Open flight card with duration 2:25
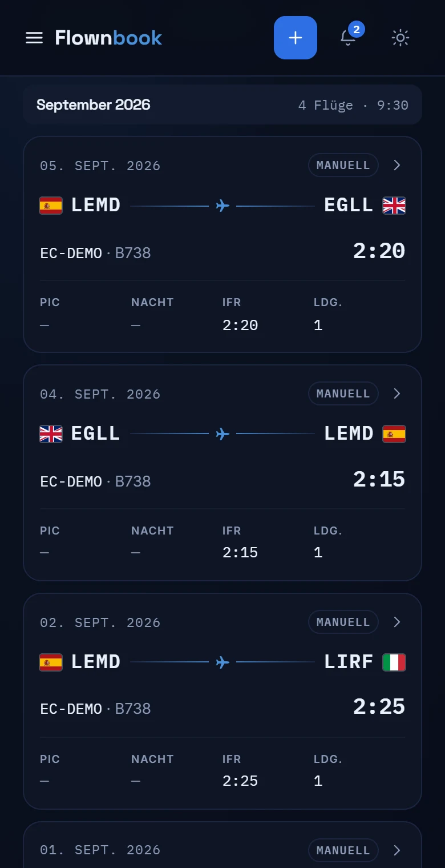The height and width of the screenshot is (868, 445). [222, 701]
